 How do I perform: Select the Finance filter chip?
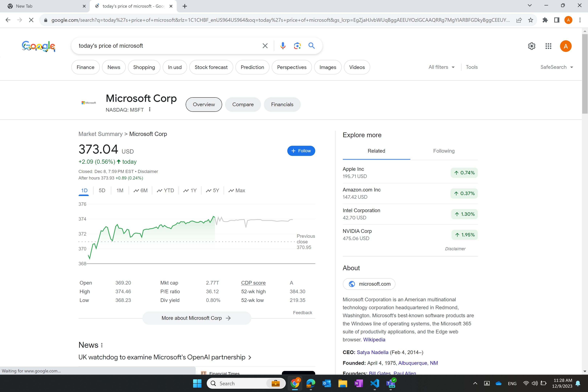tap(85, 67)
